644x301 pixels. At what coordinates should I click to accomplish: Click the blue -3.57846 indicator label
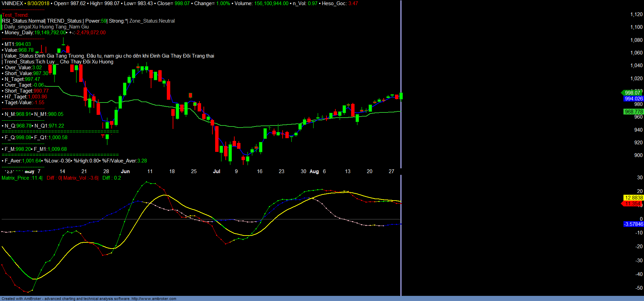tap(633, 224)
